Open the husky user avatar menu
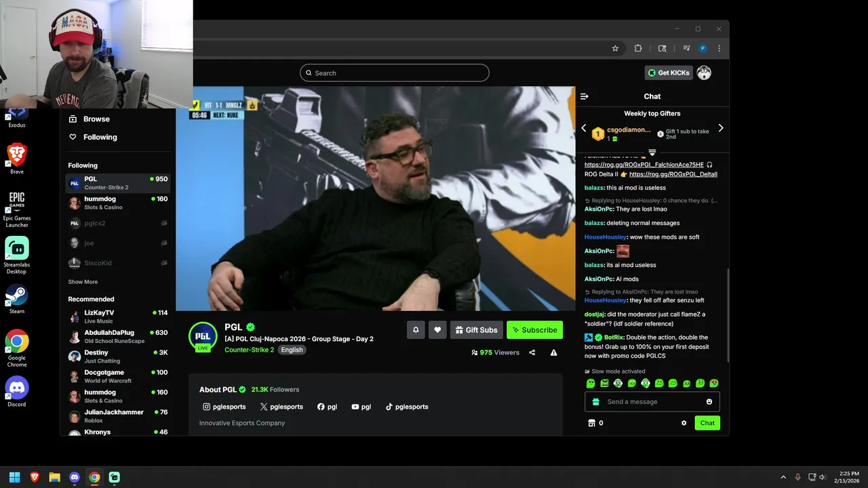868x488 pixels. 704,73
